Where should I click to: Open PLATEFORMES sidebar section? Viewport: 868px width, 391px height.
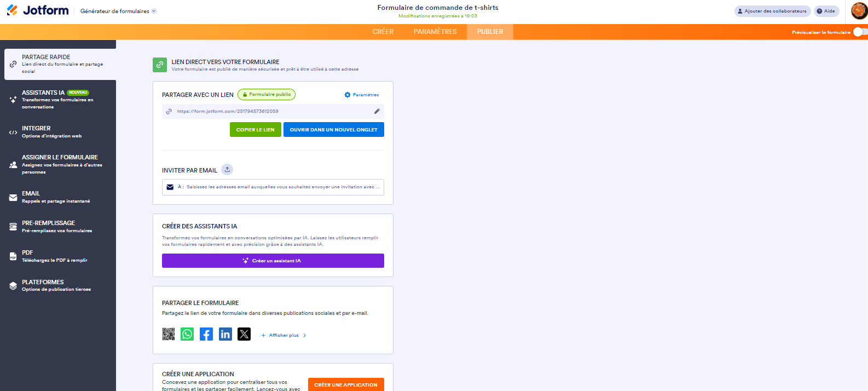click(x=58, y=285)
